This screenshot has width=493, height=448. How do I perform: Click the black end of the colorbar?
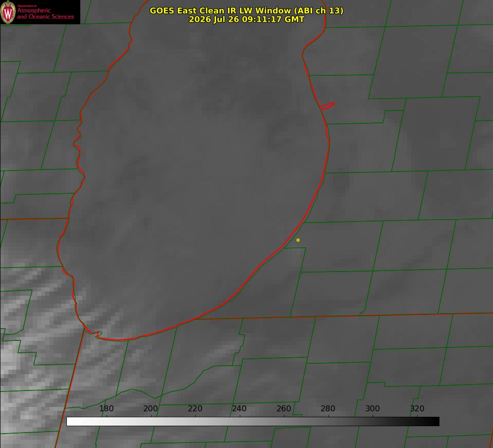(435, 421)
